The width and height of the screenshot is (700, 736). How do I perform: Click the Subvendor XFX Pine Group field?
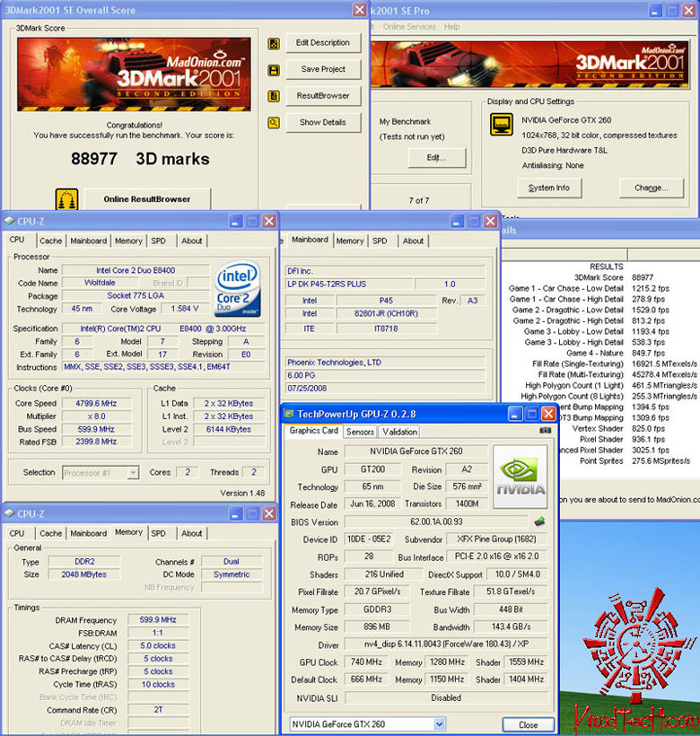(x=496, y=539)
